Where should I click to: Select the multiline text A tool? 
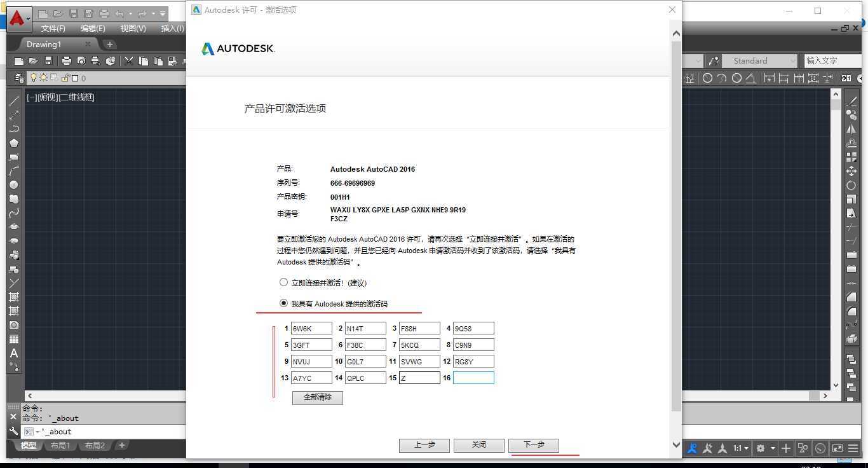pos(13,353)
